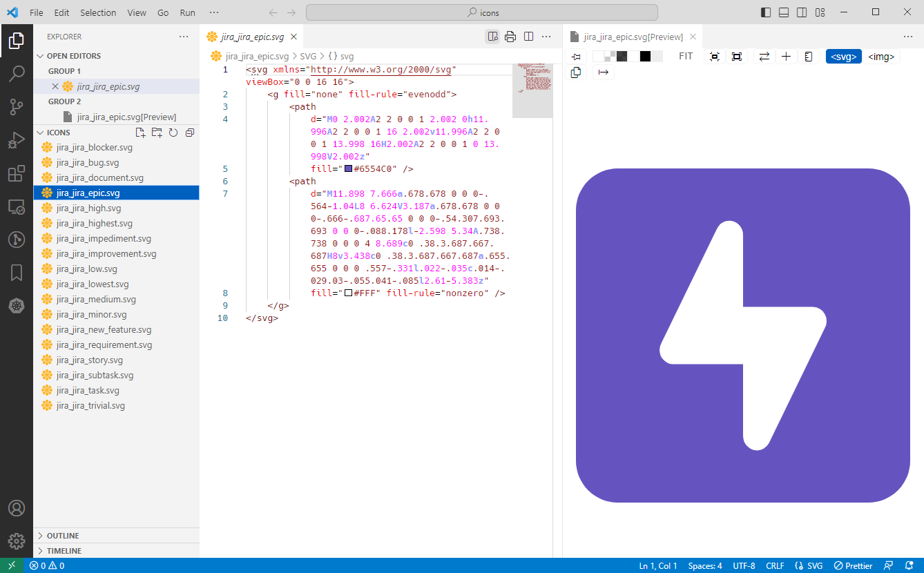Open the Extensions view
Image resolution: width=924 pixels, height=573 pixels.
[x=17, y=173]
